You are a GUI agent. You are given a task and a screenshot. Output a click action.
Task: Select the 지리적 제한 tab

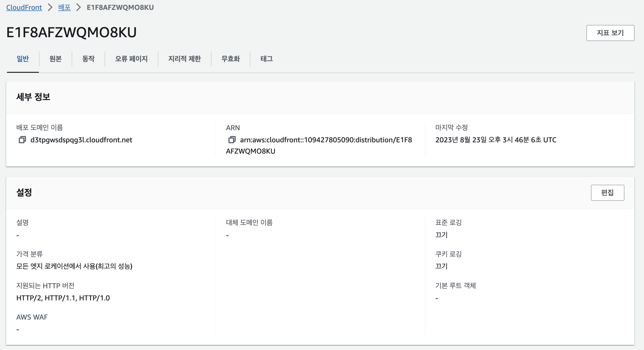(185, 59)
